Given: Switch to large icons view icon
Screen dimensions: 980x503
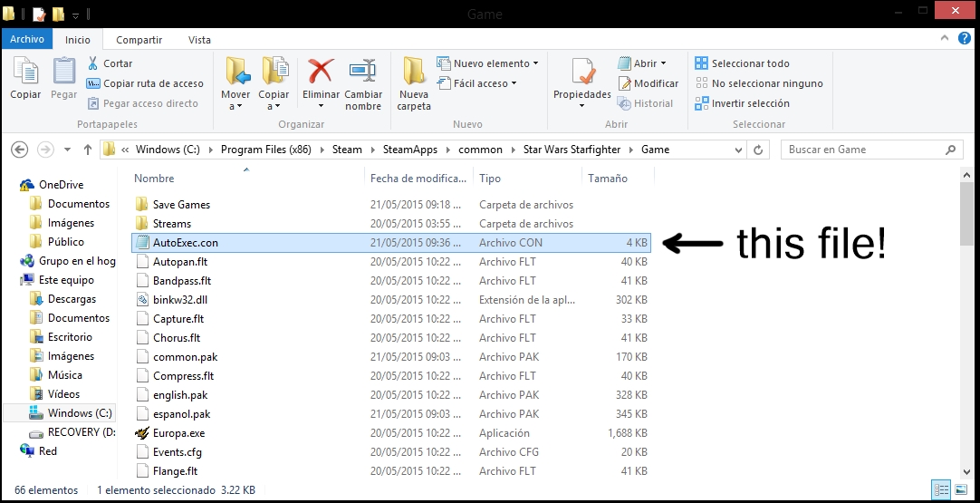Looking at the screenshot, I should point(960,490).
